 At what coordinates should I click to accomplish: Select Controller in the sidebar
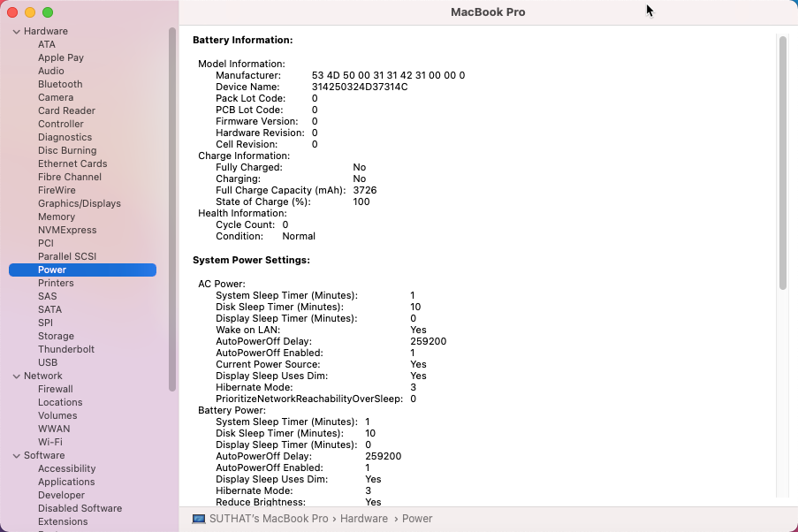[x=61, y=124]
